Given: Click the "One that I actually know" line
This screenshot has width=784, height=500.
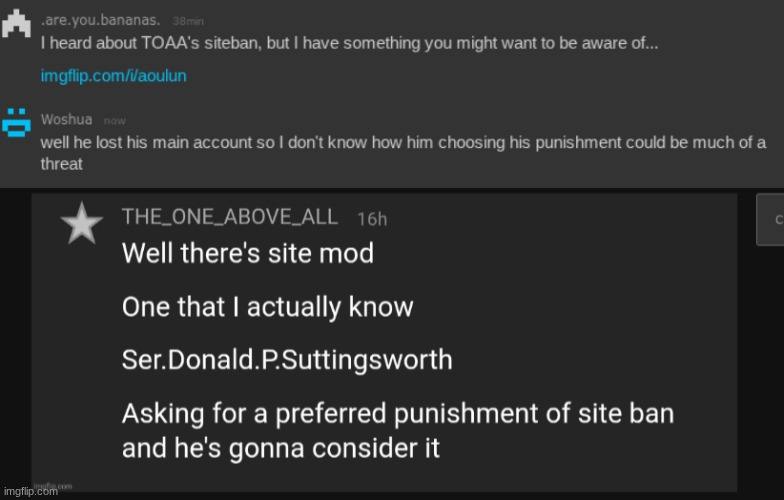Looking at the screenshot, I should (x=267, y=306).
